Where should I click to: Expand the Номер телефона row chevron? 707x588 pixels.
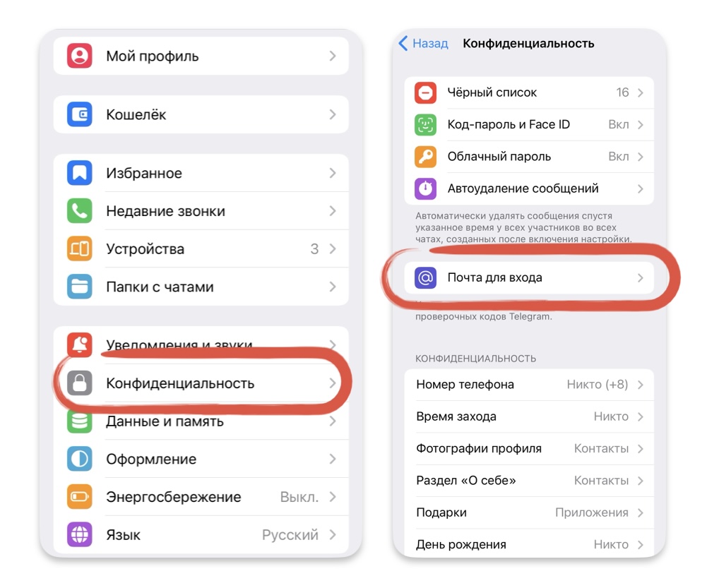(641, 385)
